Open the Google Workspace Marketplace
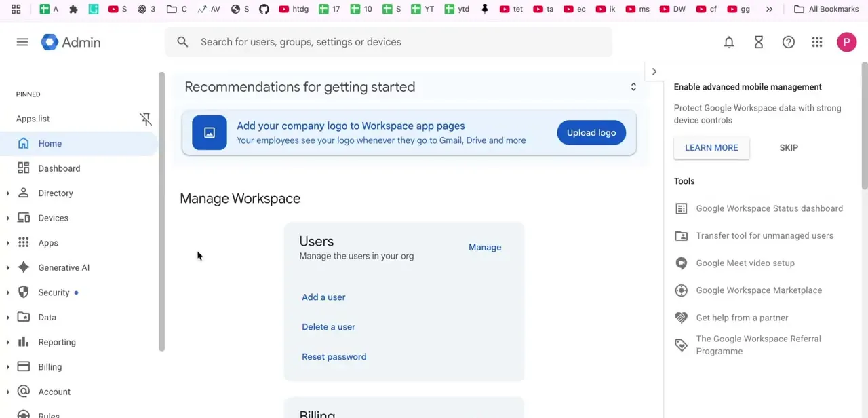 pos(759,290)
